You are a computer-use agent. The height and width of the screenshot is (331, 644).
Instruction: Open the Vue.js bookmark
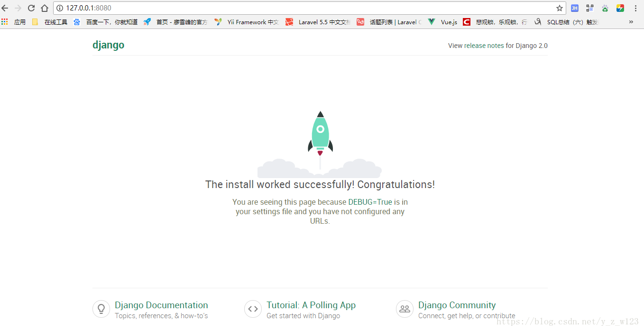click(x=442, y=22)
